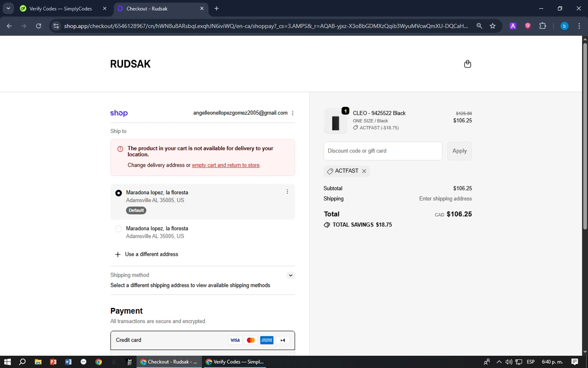Click the RUDSAK store logo
This screenshot has height=368, width=588.
click(x=130, y=64)
